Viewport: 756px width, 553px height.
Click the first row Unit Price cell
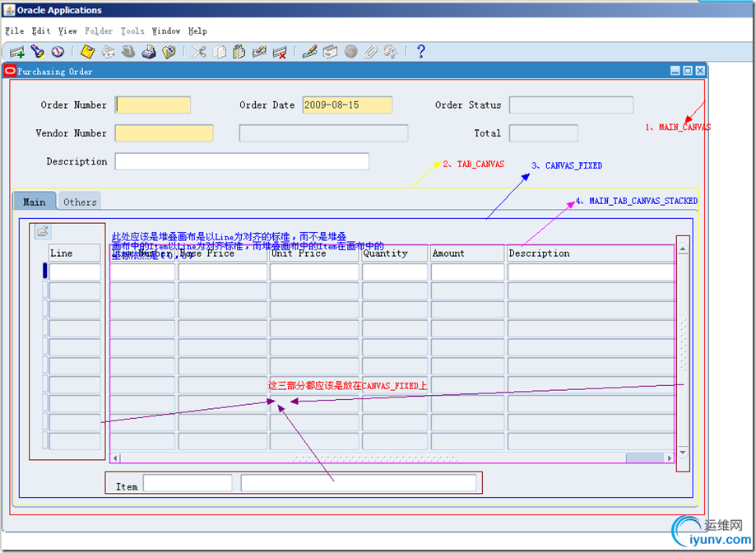tap(314, 272)
